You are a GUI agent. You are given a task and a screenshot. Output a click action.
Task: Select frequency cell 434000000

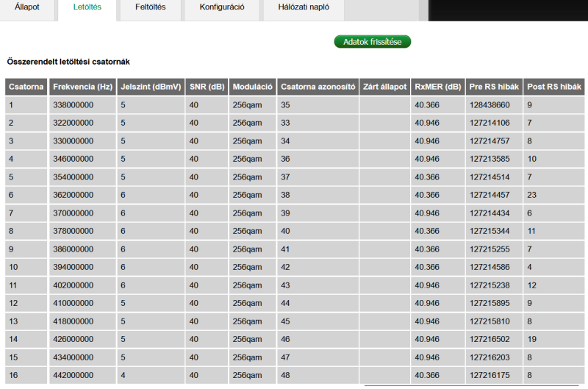(82, 357)
